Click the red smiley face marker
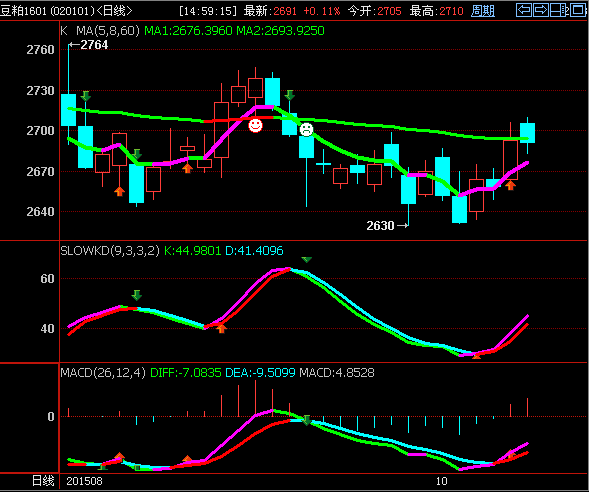 click(x=255, y=125)
